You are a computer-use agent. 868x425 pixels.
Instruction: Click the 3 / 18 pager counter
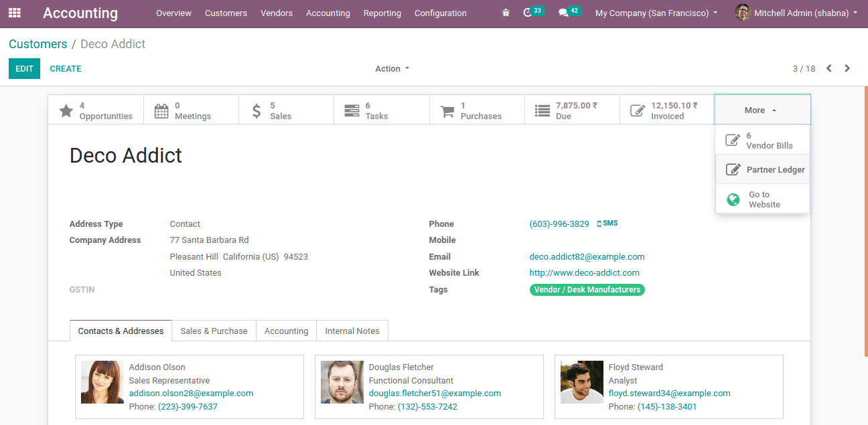(804, 68)
